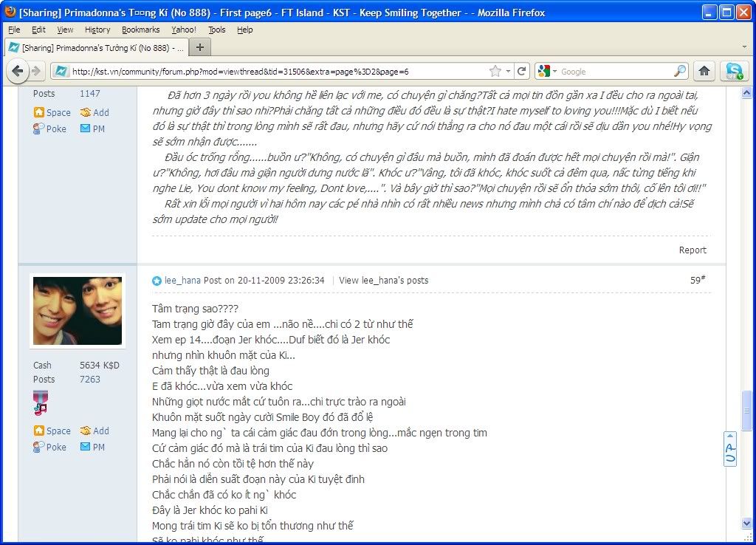Click the line "Chắc hẳn nó còn tồi tệ hơn thế này"
This screenshot has width=756, height=545.
click(x=233, y=464)
